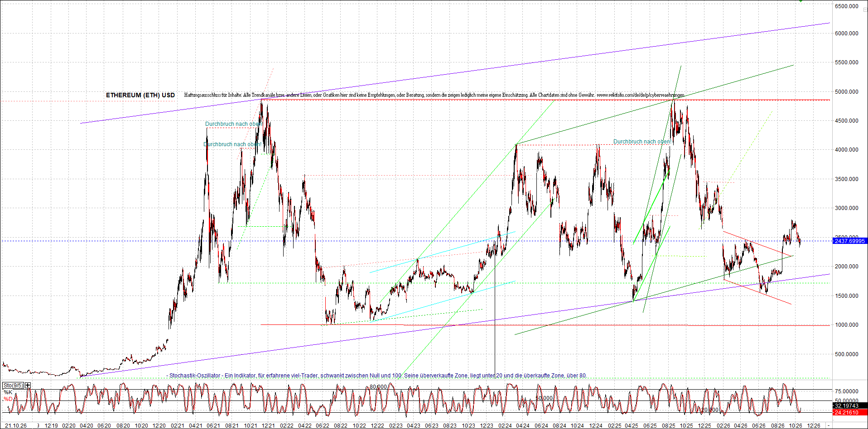This screenshot has height=429, width=868.
Task: Click the 4500.000 price axis label
Action: coord(847,121)
